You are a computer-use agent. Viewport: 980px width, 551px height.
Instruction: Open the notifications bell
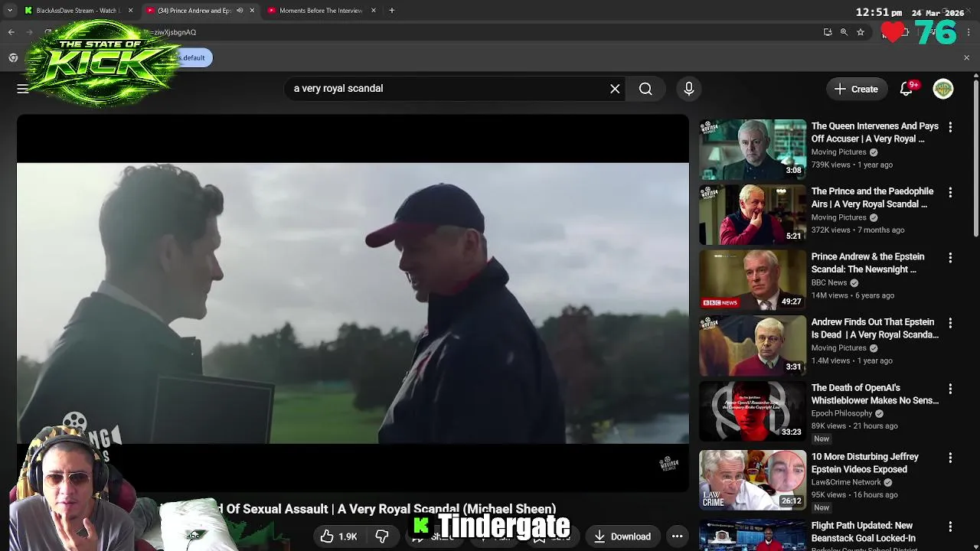(x=906, y=89)
